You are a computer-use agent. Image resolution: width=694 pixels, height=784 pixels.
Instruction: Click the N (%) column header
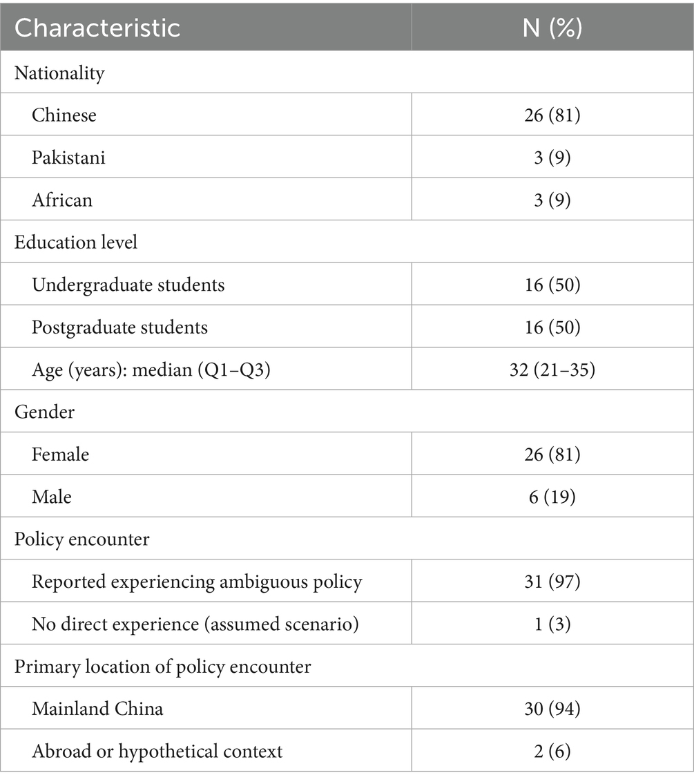(x=552, y=28)
